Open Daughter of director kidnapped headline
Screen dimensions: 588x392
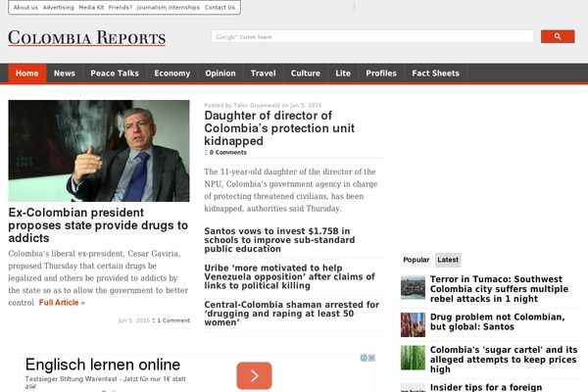(279, 128)
